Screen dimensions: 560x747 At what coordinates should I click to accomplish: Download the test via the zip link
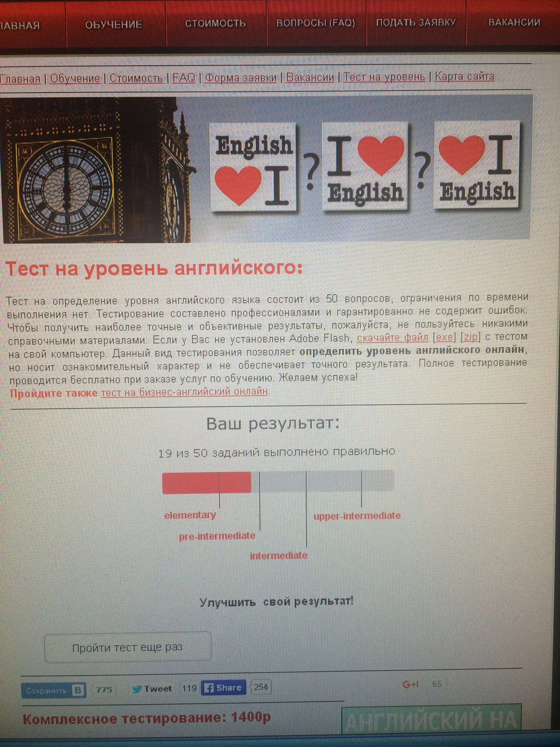coord(470,337)
